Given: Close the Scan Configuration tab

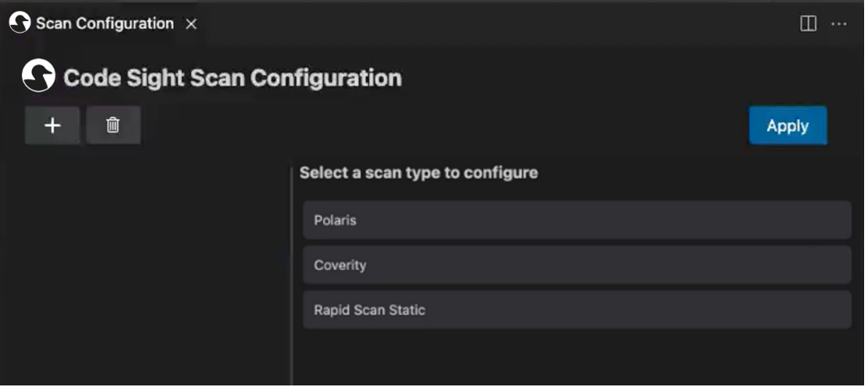Looking at the screenshot, I should point(191,24).
